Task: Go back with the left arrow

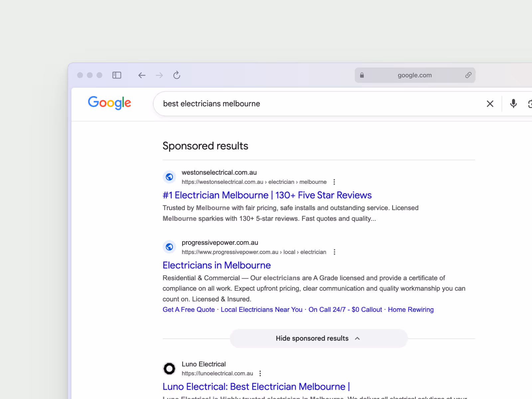Action: coord(142,75)
